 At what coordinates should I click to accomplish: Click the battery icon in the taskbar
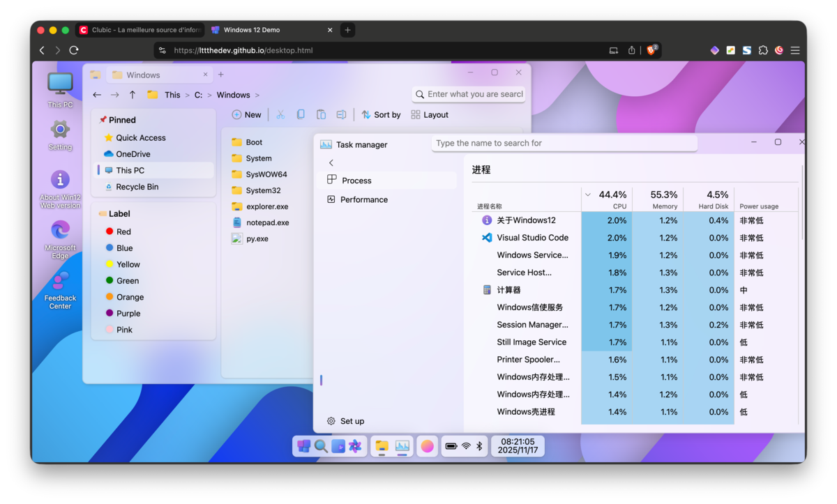click(x=451, y=446)
